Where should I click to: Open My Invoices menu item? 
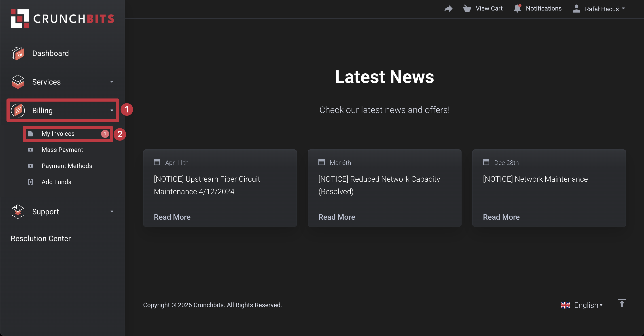pos(58,134)
